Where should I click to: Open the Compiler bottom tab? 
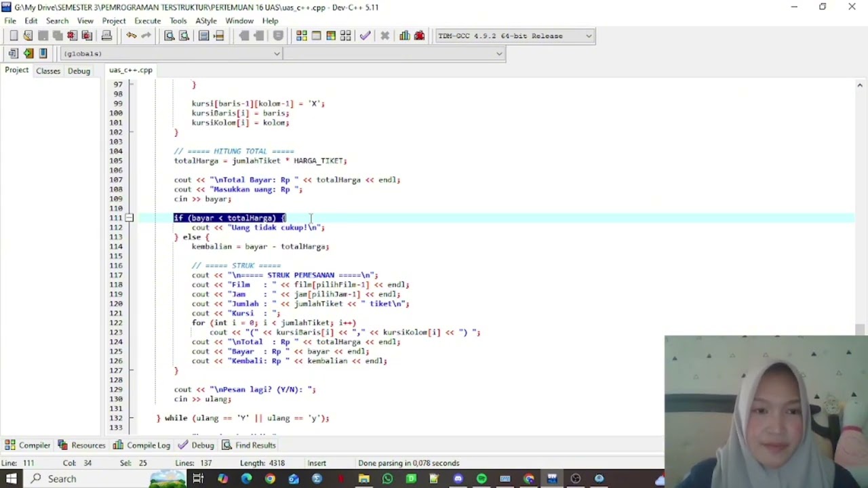click(x=27, y=445)
